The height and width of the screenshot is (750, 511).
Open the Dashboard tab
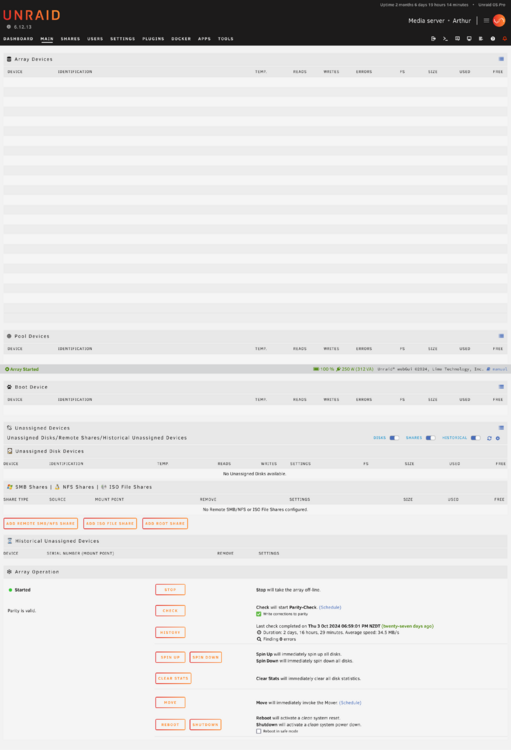[18, 39]
